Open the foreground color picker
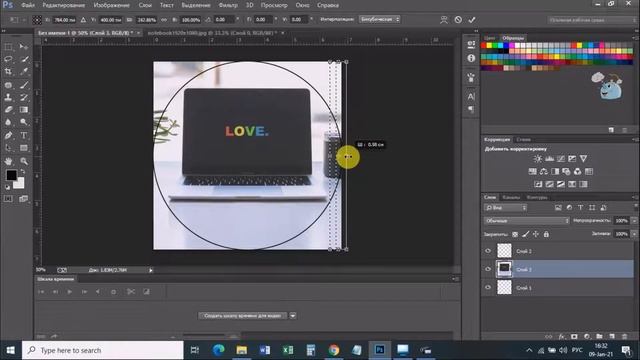This screenshot has width=640, height=360. (11, 175)
